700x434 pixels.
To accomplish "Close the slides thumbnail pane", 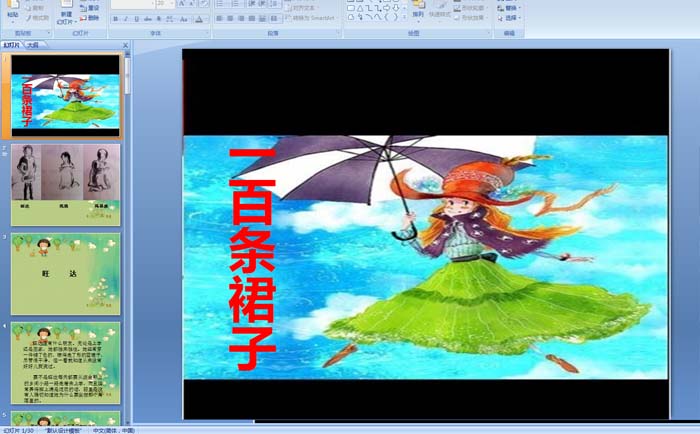I will (x=125, y=45).
